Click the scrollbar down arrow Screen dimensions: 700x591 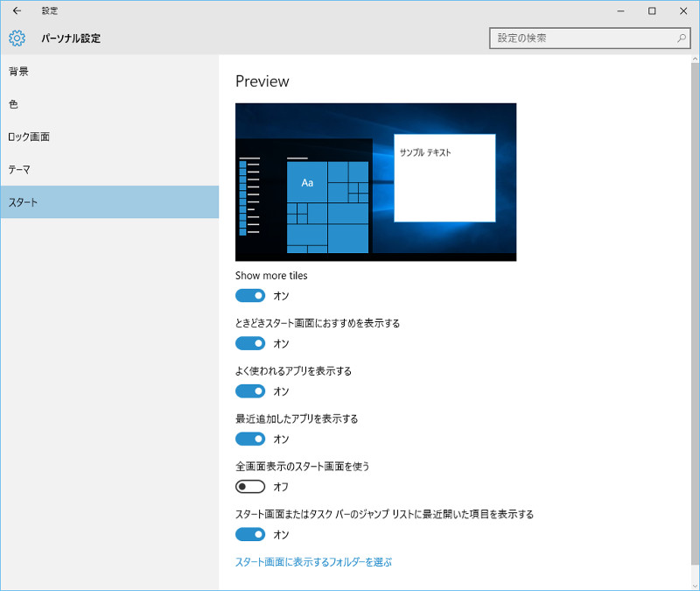pos(696,586)
